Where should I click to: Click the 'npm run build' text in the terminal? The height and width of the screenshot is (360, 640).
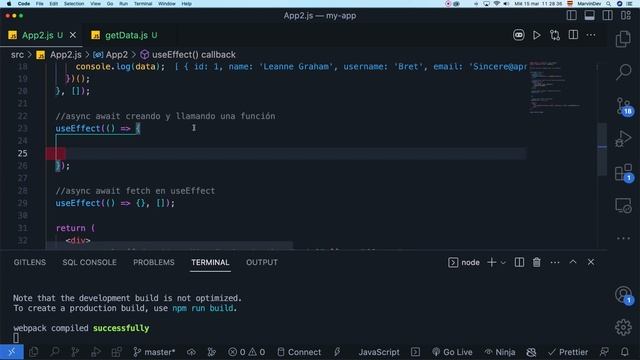pos(203,308)
